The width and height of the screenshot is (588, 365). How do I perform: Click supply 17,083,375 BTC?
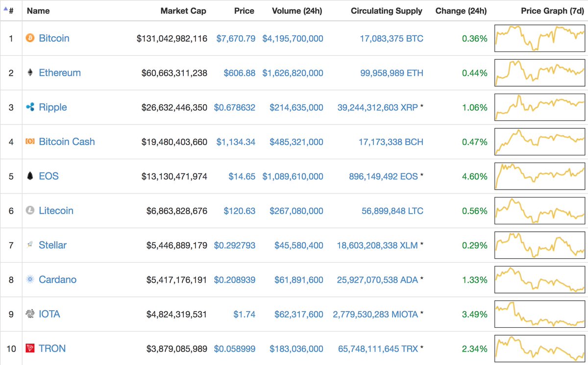[391, 38]
